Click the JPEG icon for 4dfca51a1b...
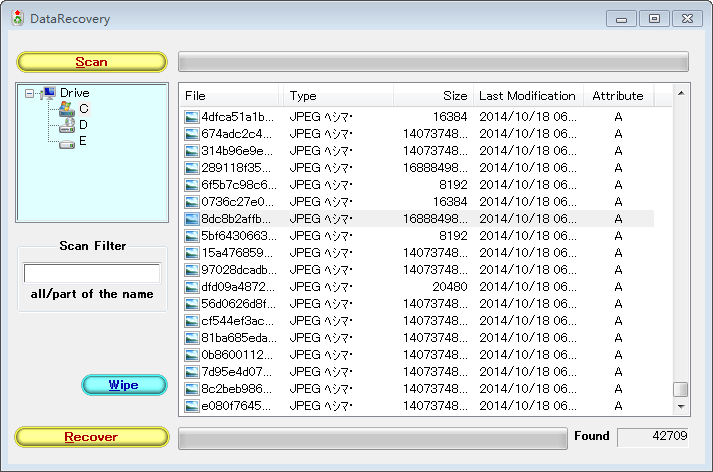Image resolution: width=713 pixels, height=472 pixels. coord(191,117)
